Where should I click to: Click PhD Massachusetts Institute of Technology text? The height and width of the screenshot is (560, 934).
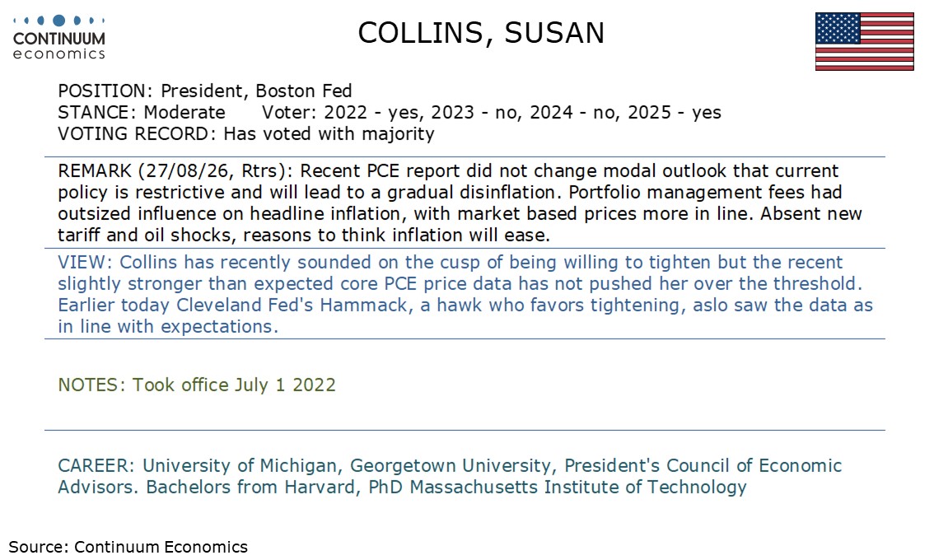coord(558,487)
